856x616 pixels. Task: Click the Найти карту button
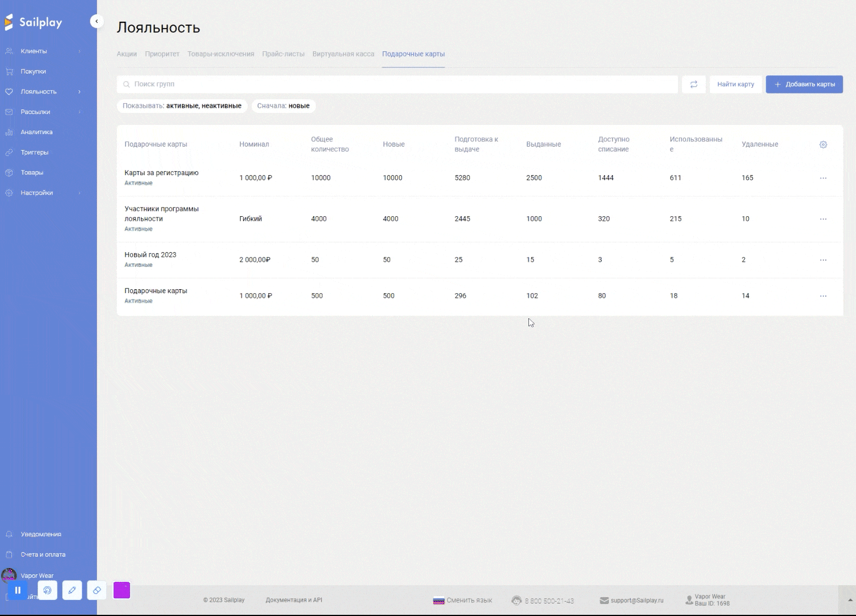[x=735, y=84]
